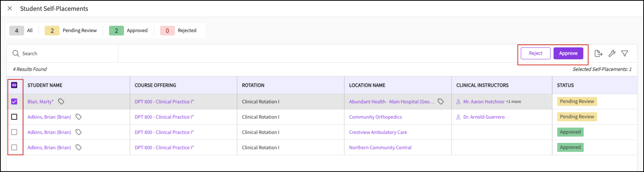Click the tag icon in the Community Orthopedics row
This screenshot has height=172, width=644.
coord(79,117)
